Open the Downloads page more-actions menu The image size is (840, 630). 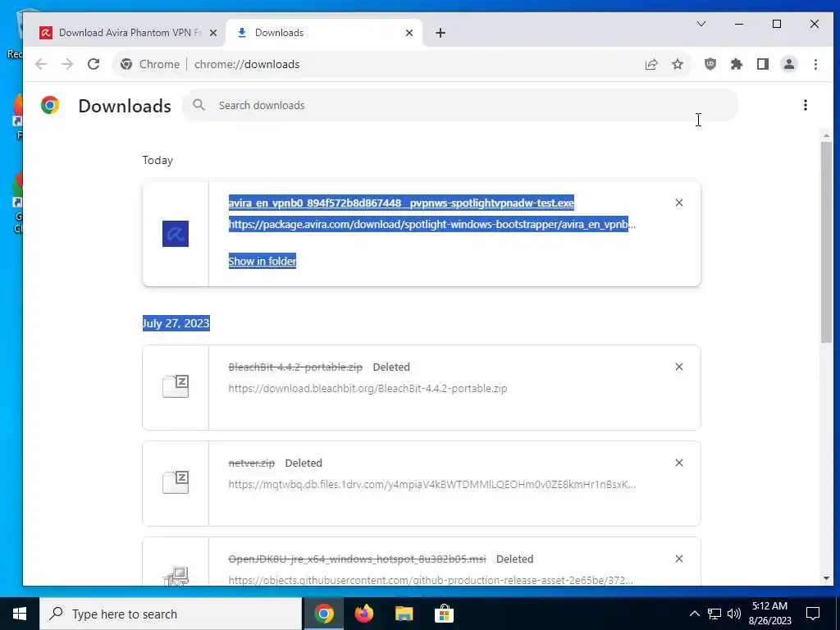tap(806, 105)
